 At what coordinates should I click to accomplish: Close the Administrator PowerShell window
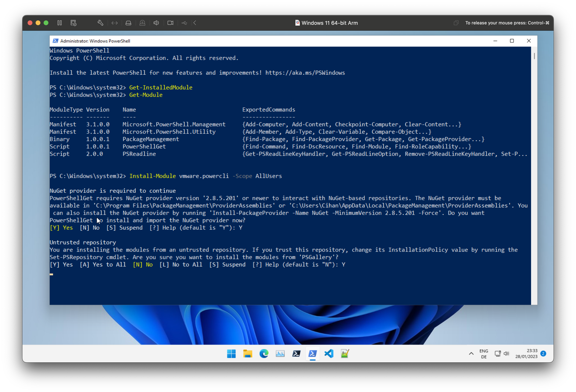529,41
